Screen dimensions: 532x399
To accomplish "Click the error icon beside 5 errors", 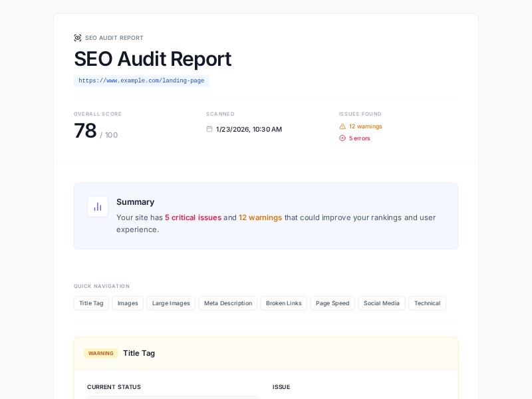I will point(344,138).
